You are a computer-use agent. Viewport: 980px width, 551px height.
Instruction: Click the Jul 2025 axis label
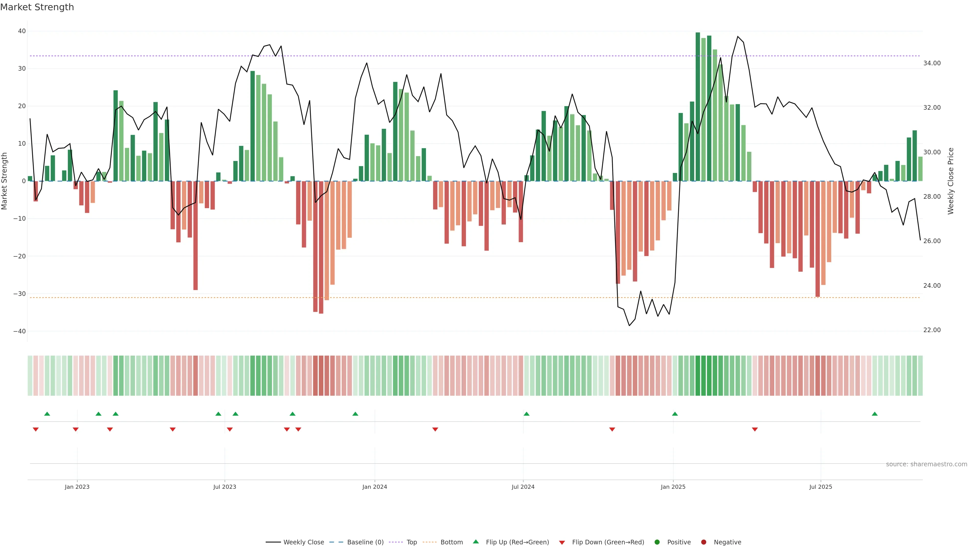(820, 487)
